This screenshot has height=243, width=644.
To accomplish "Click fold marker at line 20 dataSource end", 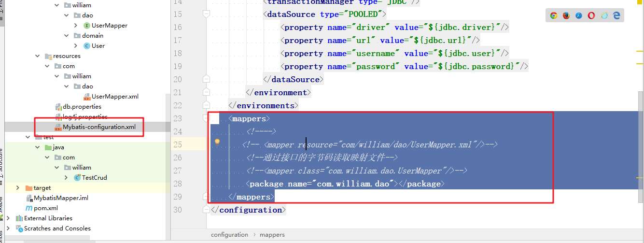I will (x=207, y=79).
